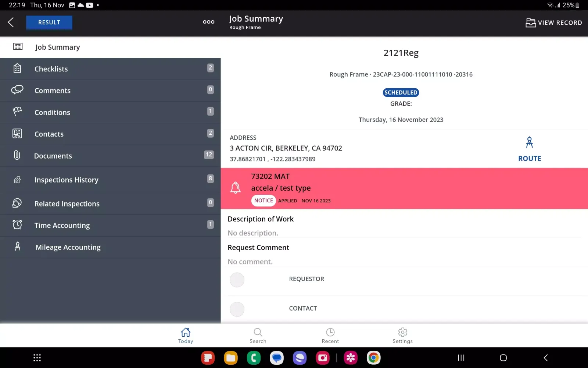Viewport: 588px width, 368px height.
Task: Open Mileage Accounting section
Action: (x=68, y=247)
